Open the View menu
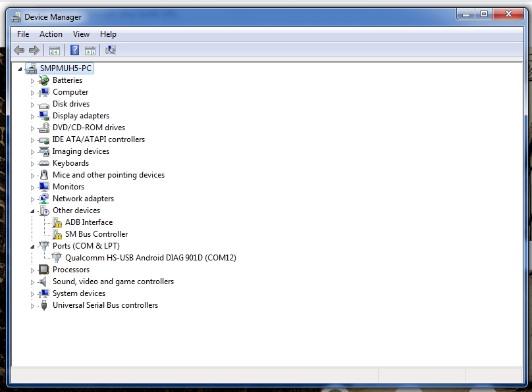Viewport: 532px width, 392px height. point(81,34)
